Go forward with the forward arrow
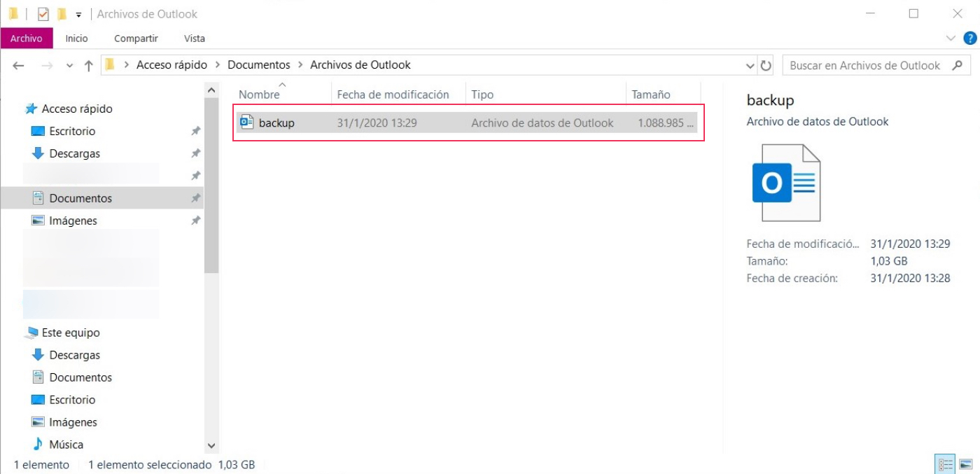980x474 pixels. pos(47,65)
